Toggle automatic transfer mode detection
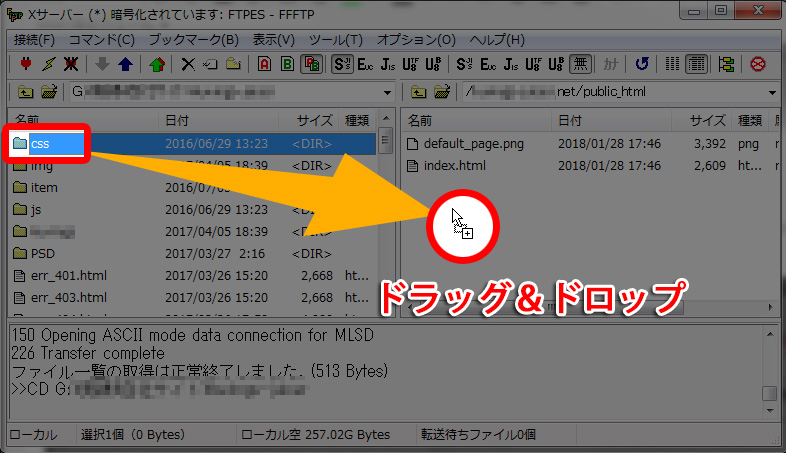The width and height of the screenshot is (786, 453). [x=311, y=64]
